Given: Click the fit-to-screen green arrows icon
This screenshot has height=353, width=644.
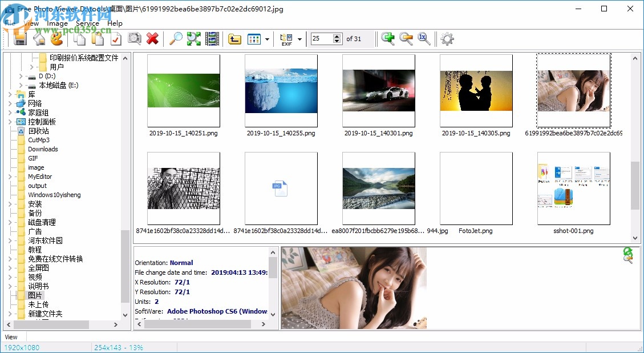Looking at the screenshot, I should (193, 38).
